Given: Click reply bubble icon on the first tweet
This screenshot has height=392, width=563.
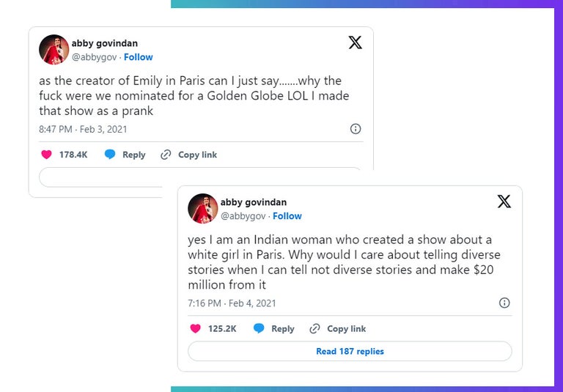Looking at the screenshot, I should 110,155.
